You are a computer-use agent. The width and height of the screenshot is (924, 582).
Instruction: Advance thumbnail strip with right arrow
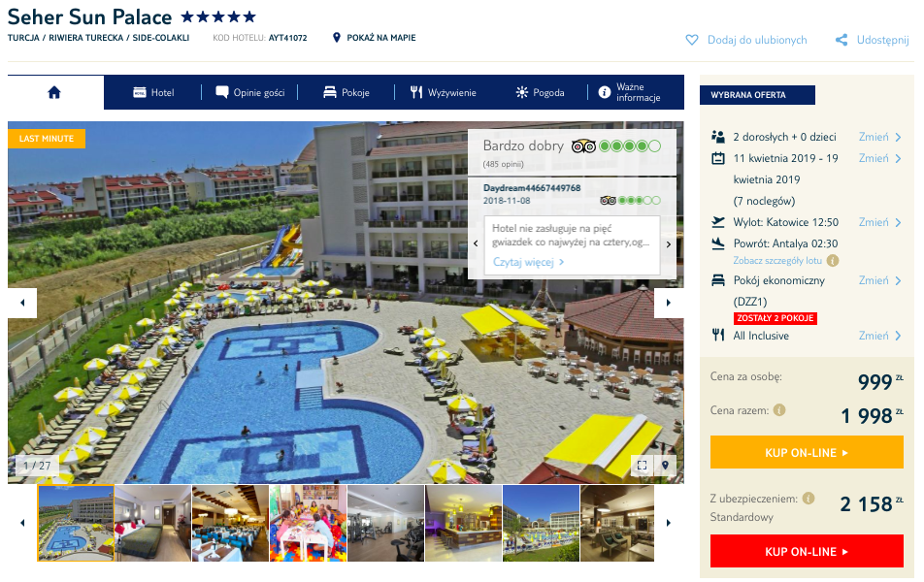(x=669, y=523)
